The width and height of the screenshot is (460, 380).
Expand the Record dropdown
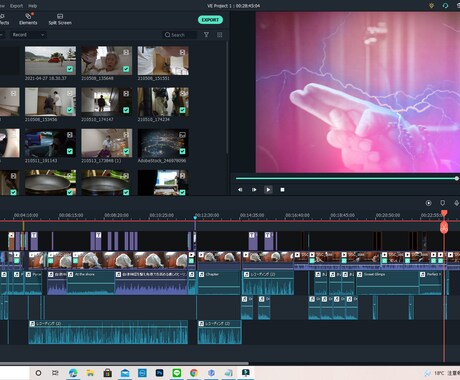click(28, 35)
